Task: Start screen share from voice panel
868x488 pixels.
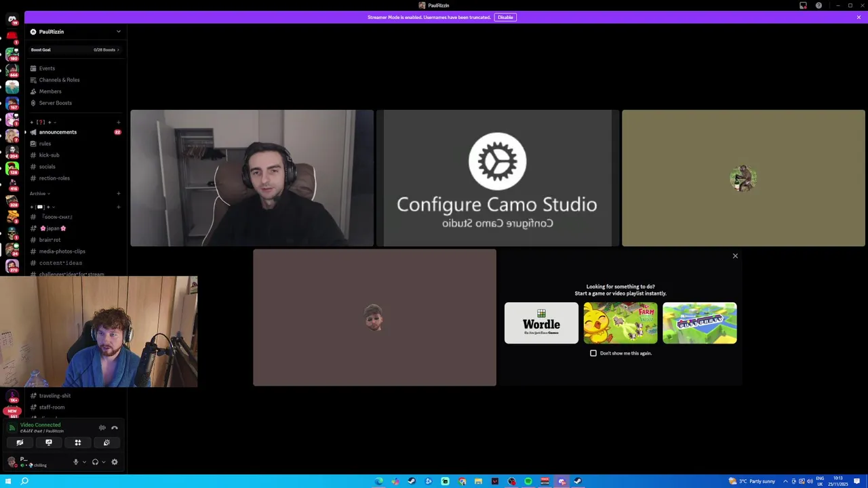Action: point(49,443)
